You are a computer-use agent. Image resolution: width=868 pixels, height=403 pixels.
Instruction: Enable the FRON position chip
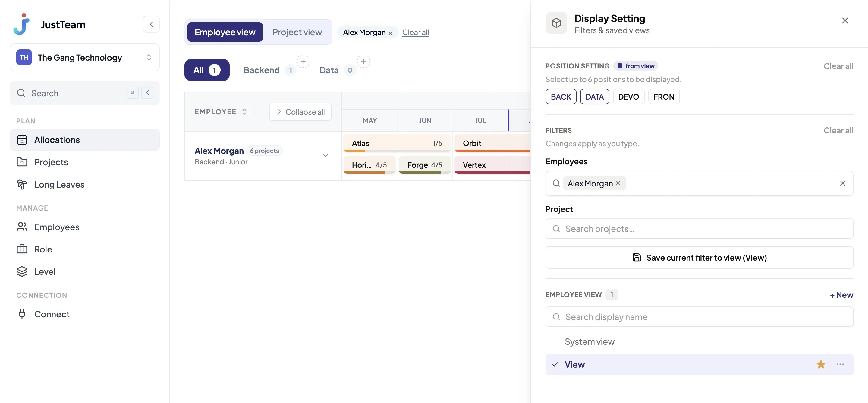(664, 97)
